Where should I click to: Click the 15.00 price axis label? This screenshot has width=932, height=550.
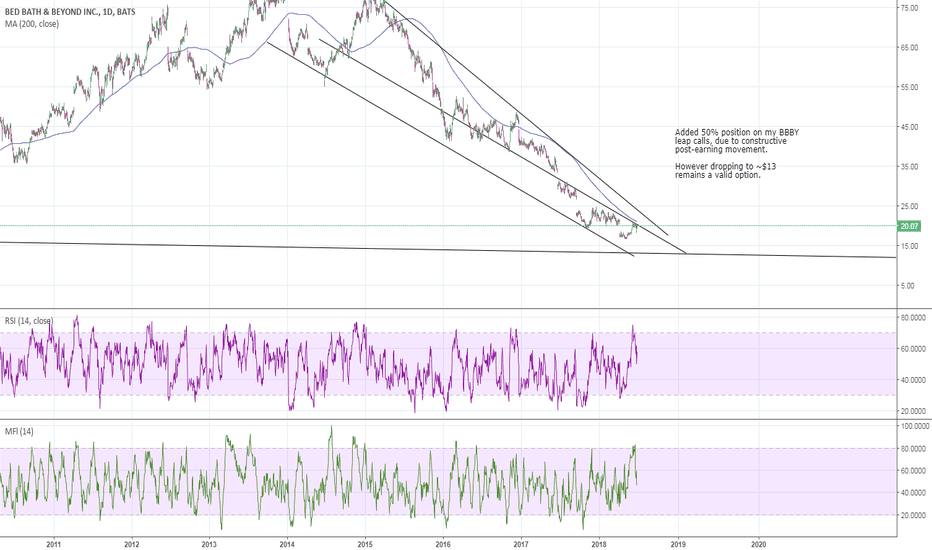910,246
